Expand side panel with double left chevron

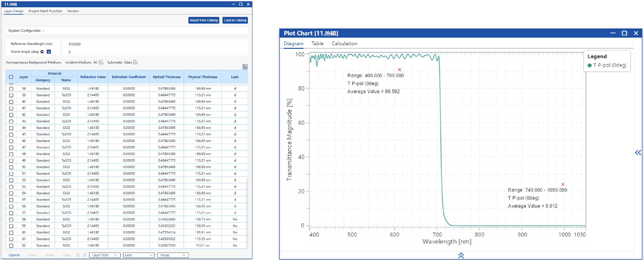pyautogui.click(x=638, y=153)
